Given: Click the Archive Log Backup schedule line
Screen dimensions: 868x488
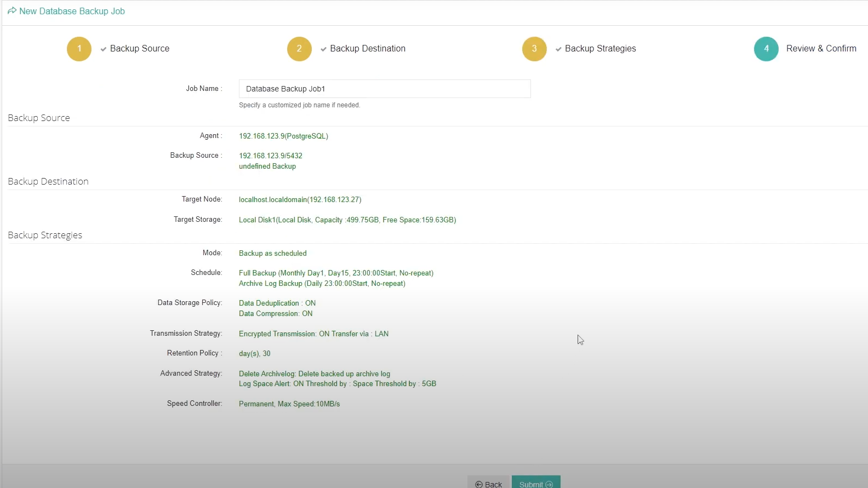Looking at the screenshot, I should pos(322,283).
